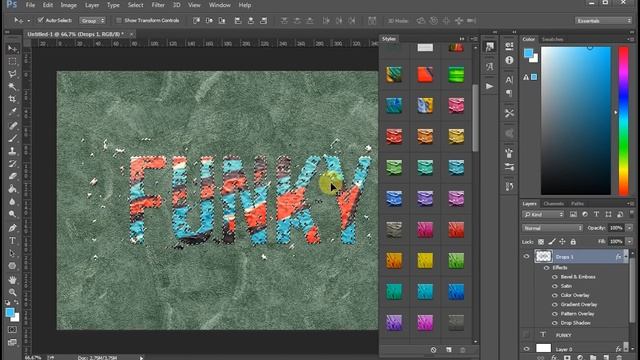Select the Path Selection tool
Viewport: 640px width, 360px height.
coord(13,253)
